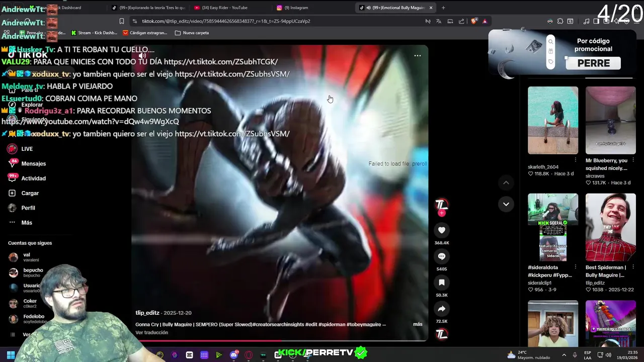Share the video via the arrow showing 72.5K

point(441,309)
